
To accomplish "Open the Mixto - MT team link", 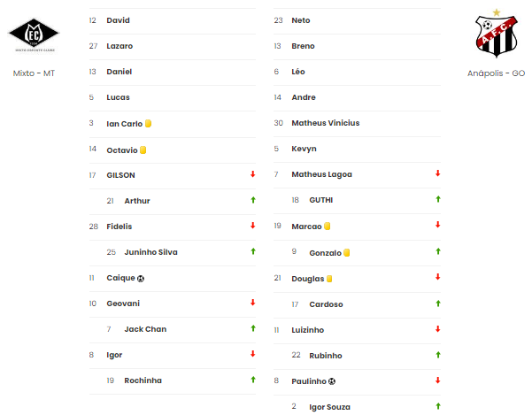I will [34, 73].
